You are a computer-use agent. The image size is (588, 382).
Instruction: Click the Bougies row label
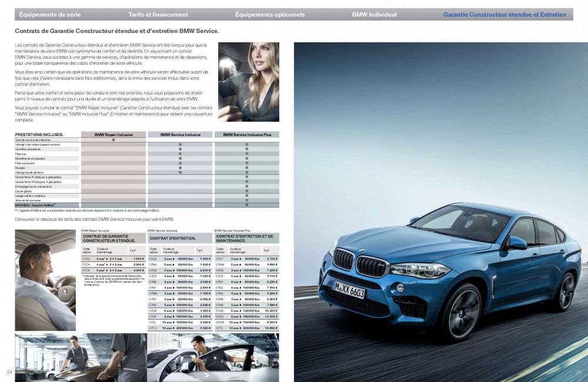tap(20, 168)
